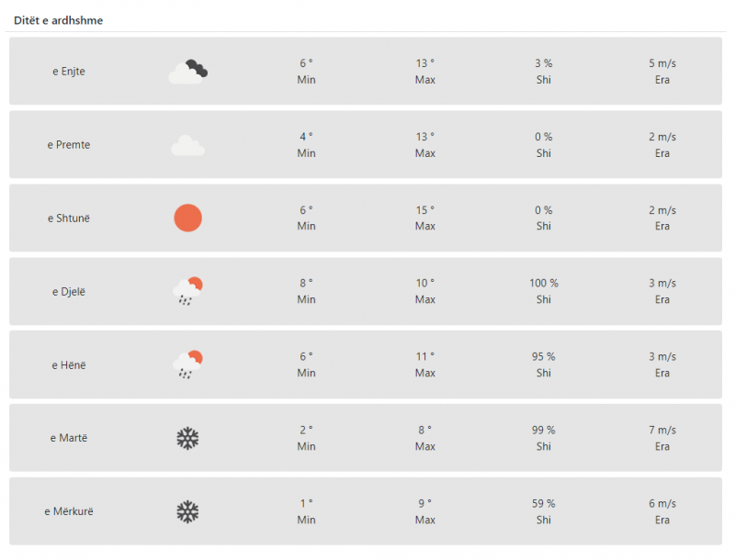Screen dimensions: 735x560
Task: Click the snowflake icon for e Martë
Action: (188, 438)
